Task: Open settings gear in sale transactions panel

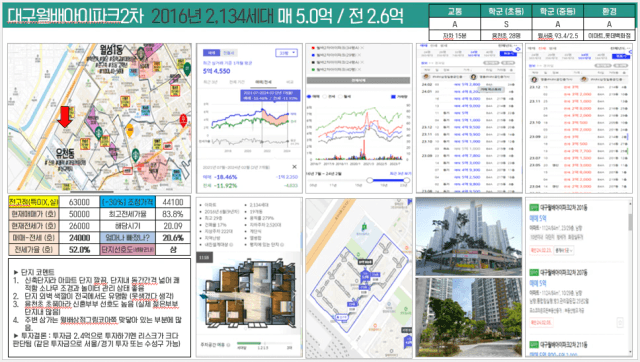Action: click(518, 49)
